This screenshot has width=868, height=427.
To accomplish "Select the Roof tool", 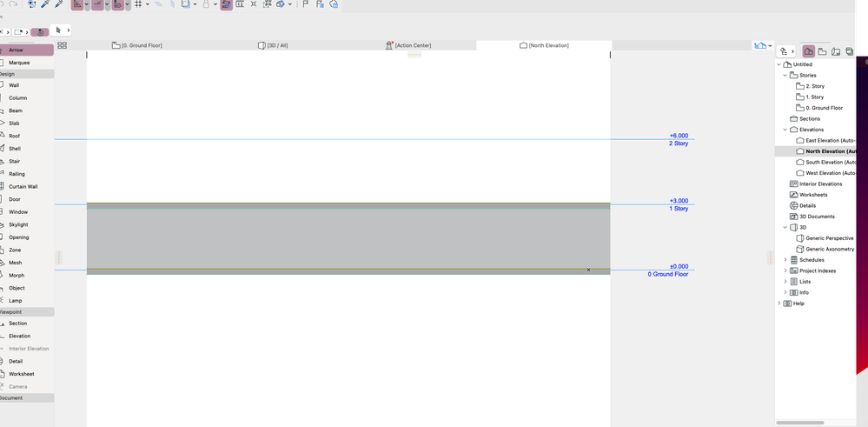I will [27, 136].
